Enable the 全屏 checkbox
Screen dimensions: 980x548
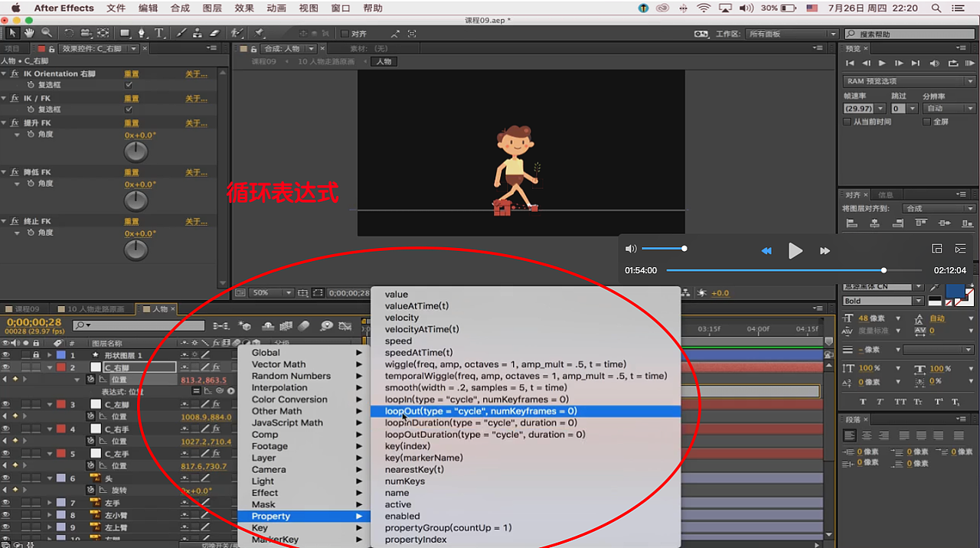[x=926, y=122]
